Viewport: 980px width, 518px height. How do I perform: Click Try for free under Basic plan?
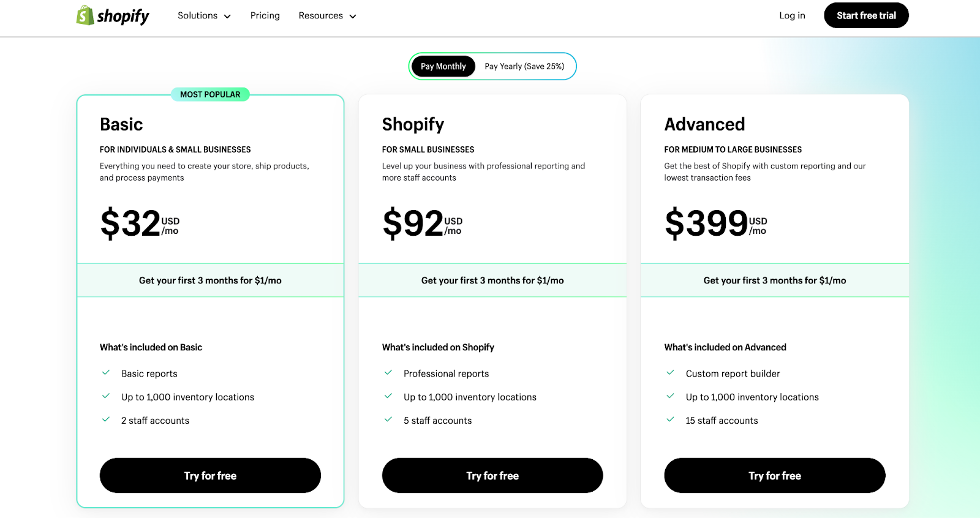[210, 476]
